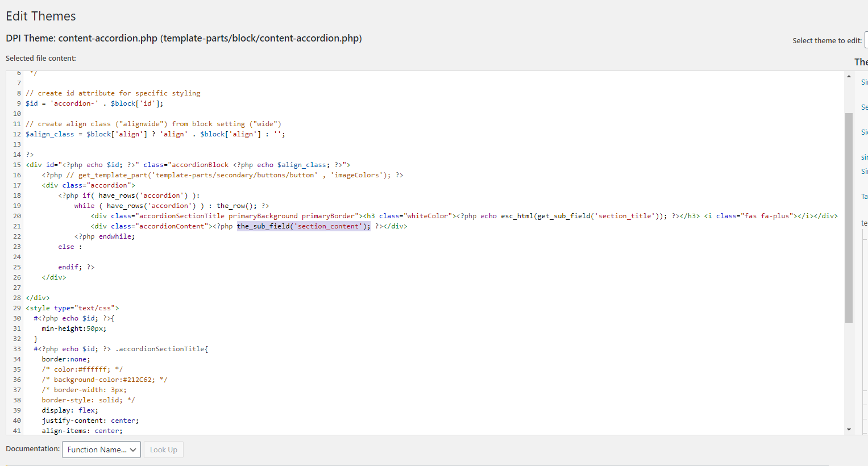This screenshot has height=466, width=868.
Task: Click the <style type="text/css"> tag line
Action: [x=72, y=308]
